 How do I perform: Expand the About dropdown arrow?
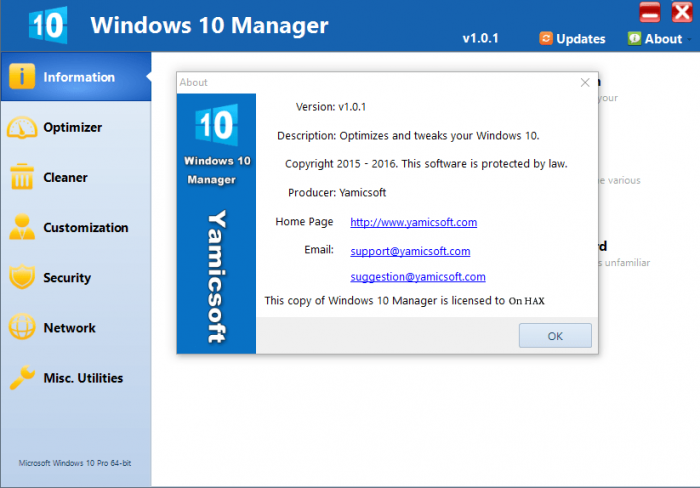pyautogui.click(x=689, y=40)
